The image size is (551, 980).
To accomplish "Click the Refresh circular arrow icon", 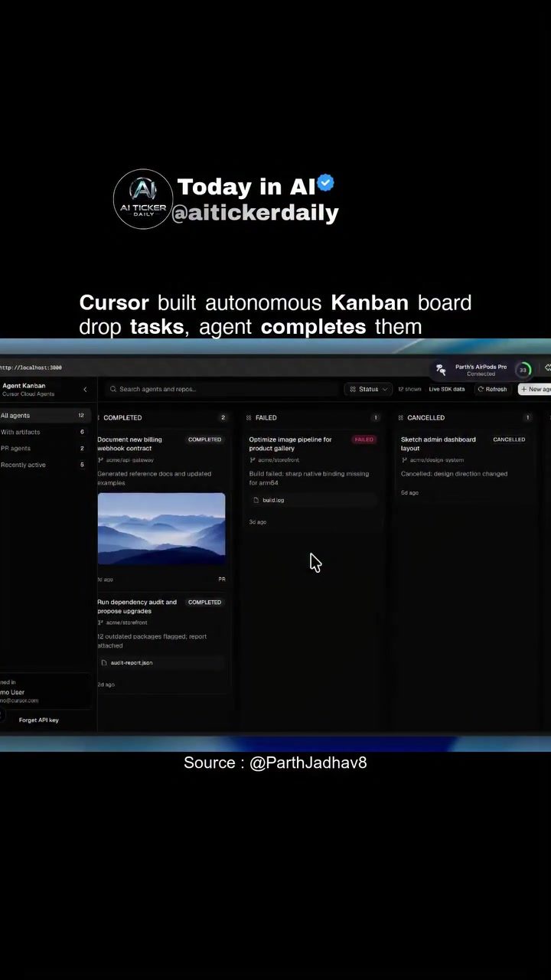I will tap(481, 389).
